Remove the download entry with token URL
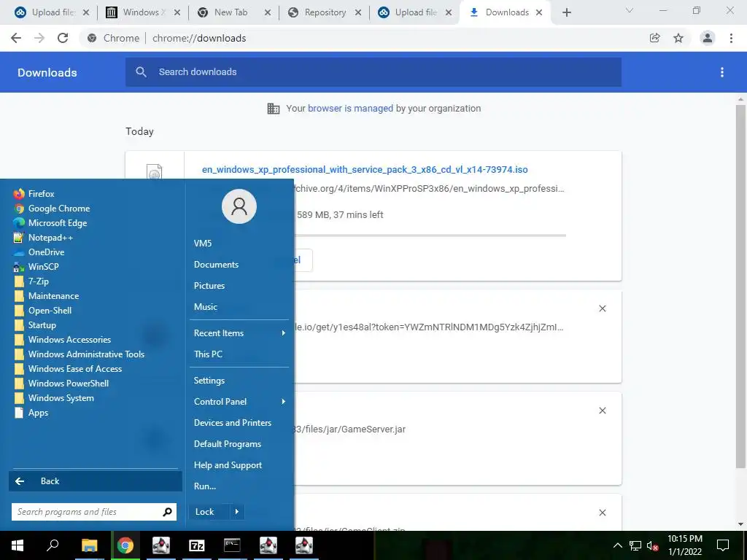 point(602,308)
